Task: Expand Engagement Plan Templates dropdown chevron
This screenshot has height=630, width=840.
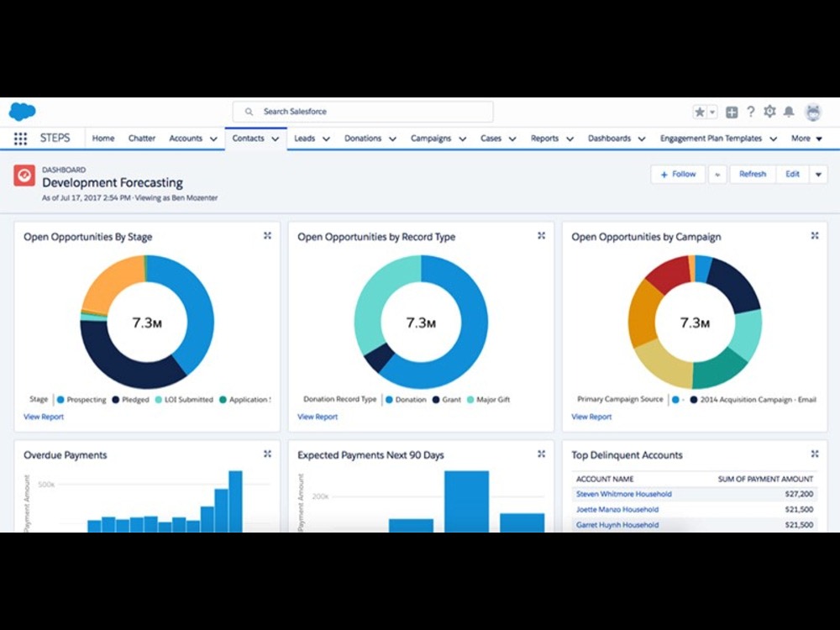Action: tap(773, 139)
